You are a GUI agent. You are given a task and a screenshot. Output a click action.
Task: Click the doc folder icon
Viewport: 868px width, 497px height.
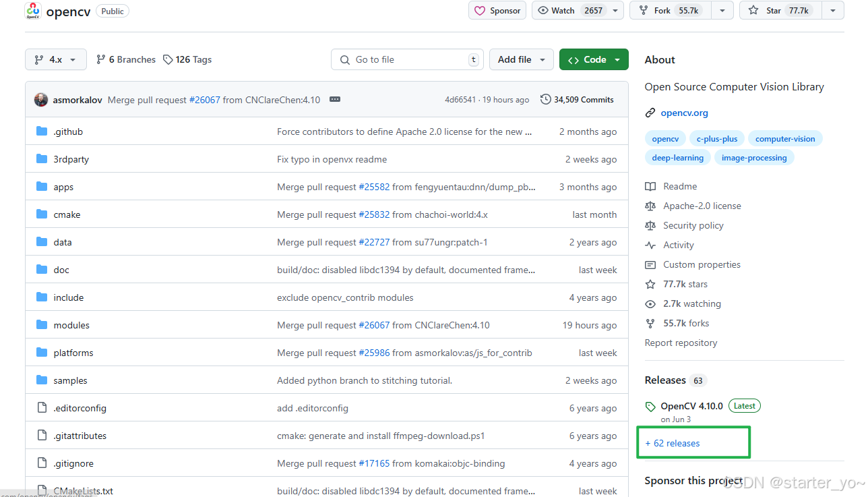42,270
